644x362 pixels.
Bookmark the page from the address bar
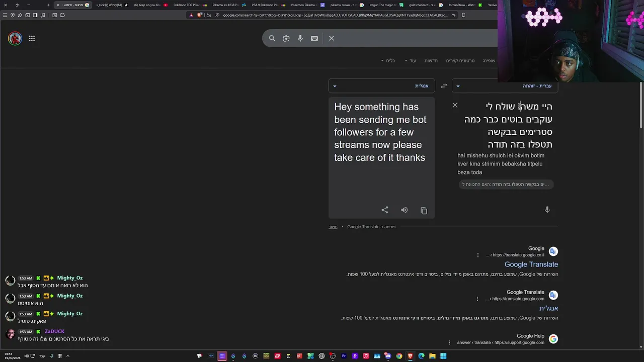[x=463, y=15]
